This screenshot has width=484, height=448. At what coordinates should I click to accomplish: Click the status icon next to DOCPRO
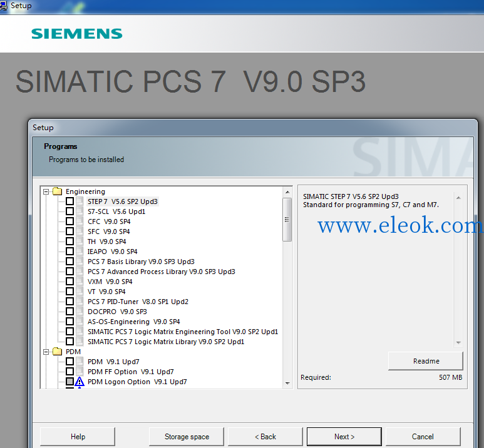tap(80, 312)
